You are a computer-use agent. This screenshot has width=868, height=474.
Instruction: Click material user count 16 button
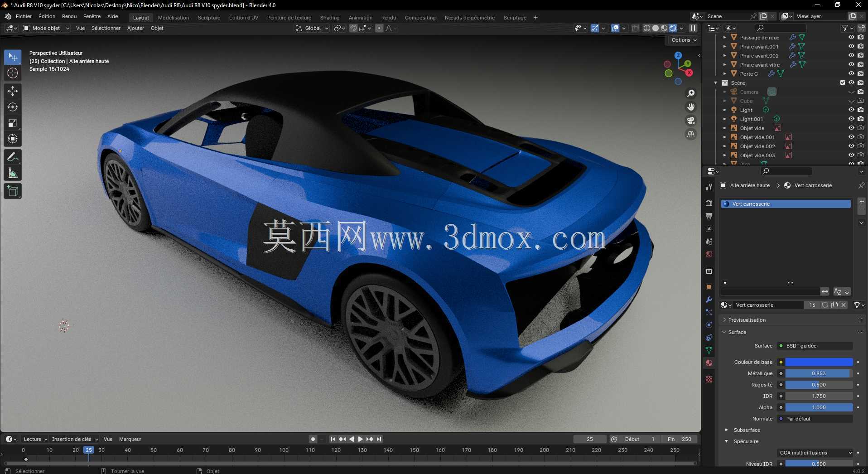(x=812, y=305)
